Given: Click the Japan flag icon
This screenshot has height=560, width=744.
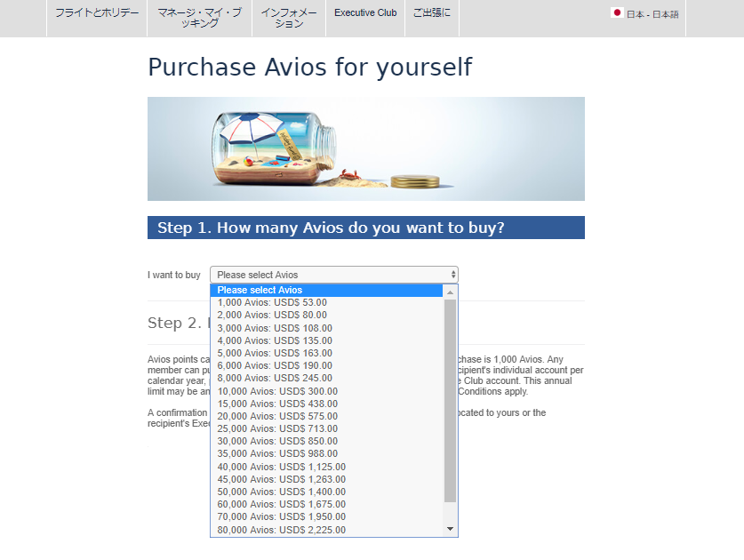Looking at the screenshot, I should 617,13.
